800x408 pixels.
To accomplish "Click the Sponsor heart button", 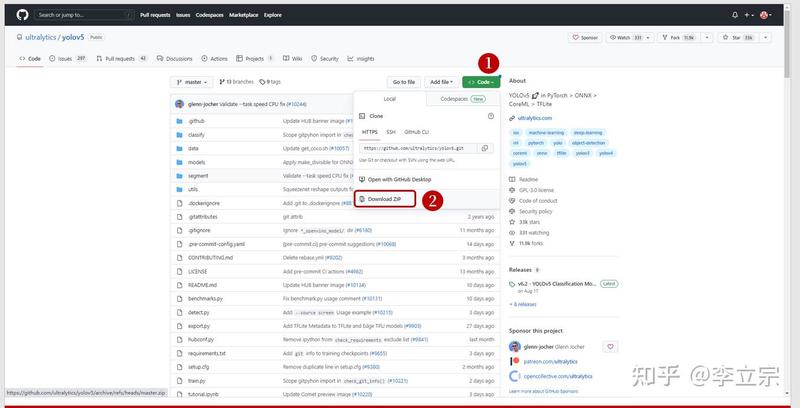I will [x=585, y=37].
